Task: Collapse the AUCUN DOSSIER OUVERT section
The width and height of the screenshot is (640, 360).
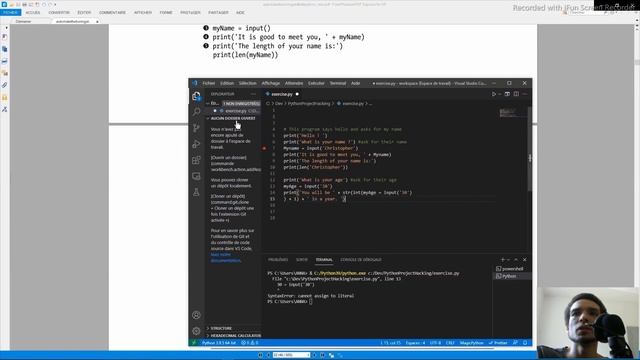Action: click(x=233, y=118)
